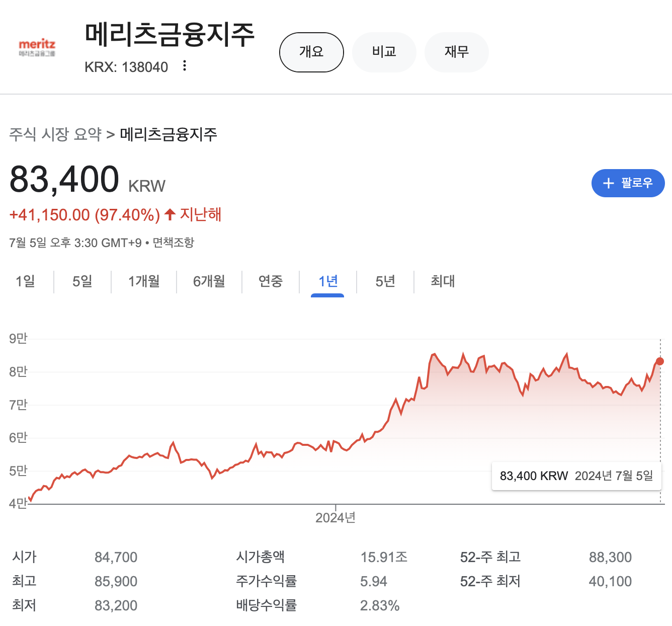Click the 9만 y-axis label
Viewport: 672px width, 626px height.
click(x=18, y=338)
